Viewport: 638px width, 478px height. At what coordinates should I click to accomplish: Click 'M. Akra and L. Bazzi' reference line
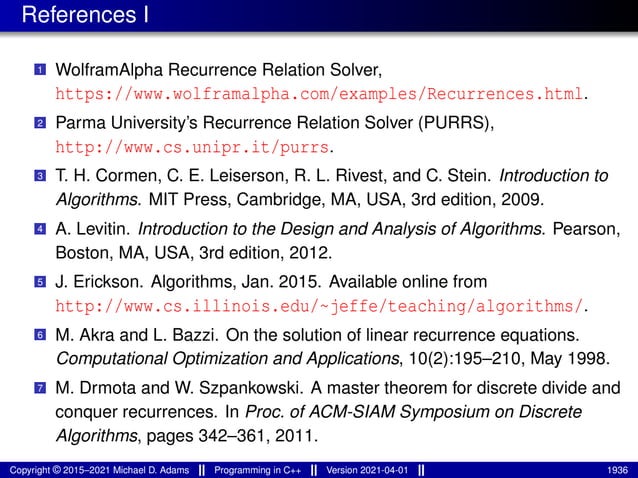pos(317,335)
